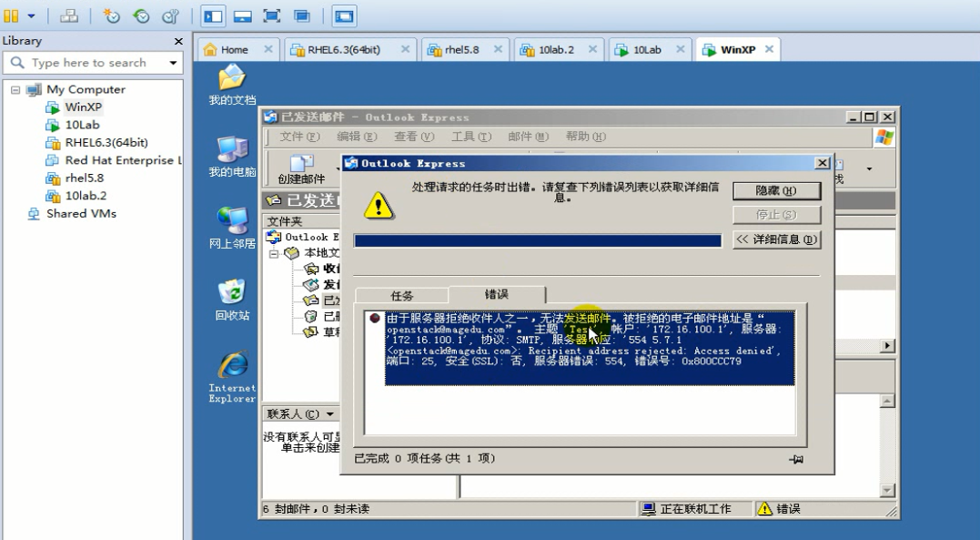Viewport: 980px width, 540px height.
Task: Toggle the library sidebar view icon
Action: pyautogui.click(x=213, y=16)
